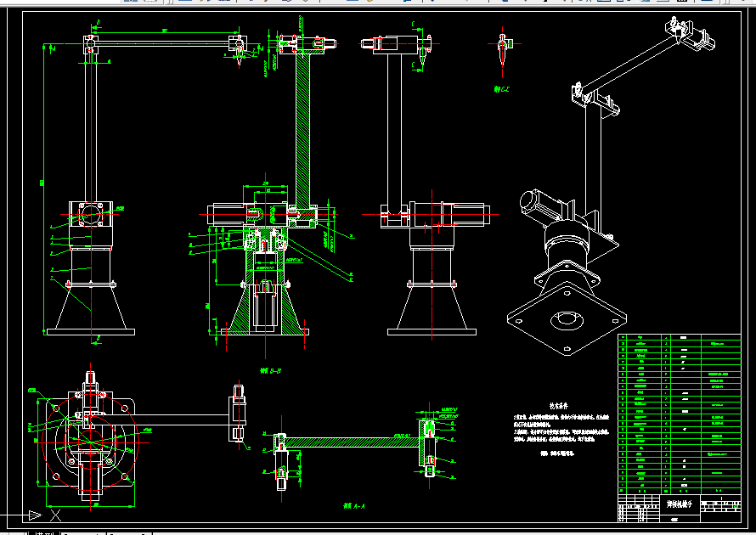Select the 剖面 B-B section label

270,370
